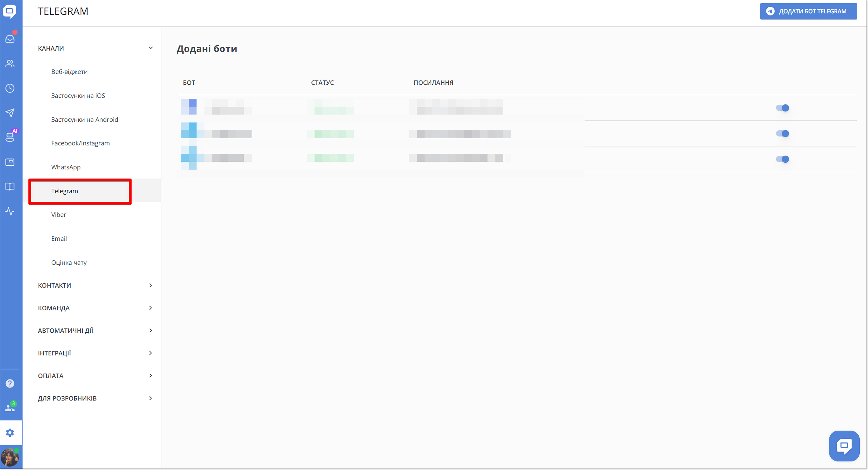This screenshot has height=470, width=868.
Task: Turn off the second bot's switch
Action: pos(783,134)
